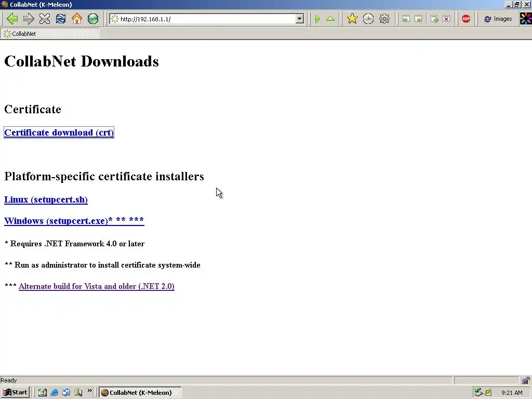Image resolution: width=532 pixels, height=399 pixels.
Task: Stop loading with the X icon
Action: point(45,19)
